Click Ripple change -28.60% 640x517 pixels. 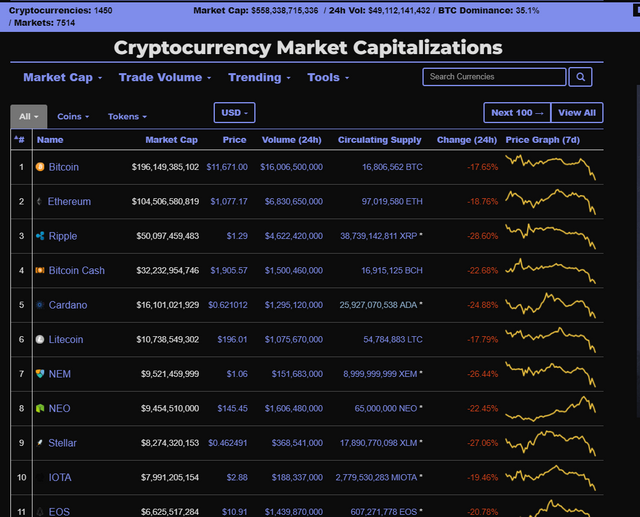coord(482,236)
